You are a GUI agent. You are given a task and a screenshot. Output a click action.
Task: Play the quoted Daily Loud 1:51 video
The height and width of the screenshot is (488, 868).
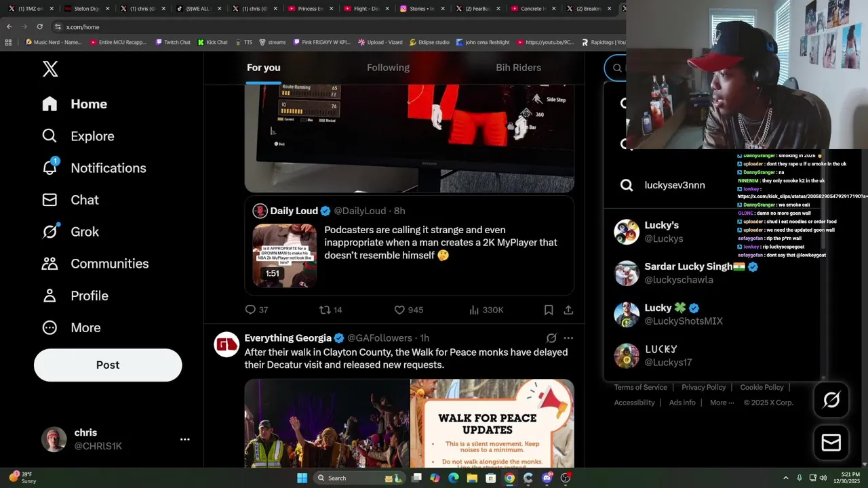[x=284, y=256]
